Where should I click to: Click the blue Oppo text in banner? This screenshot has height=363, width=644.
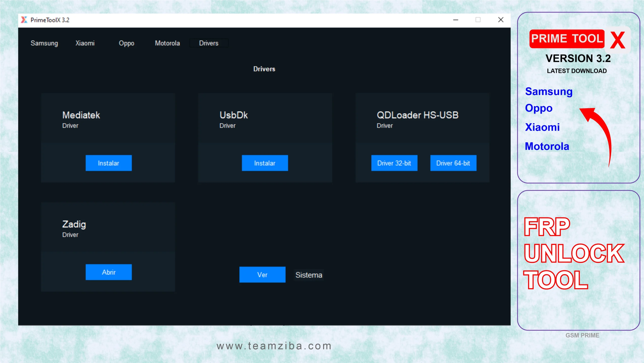pyautogui.click(x=539, y=108)
